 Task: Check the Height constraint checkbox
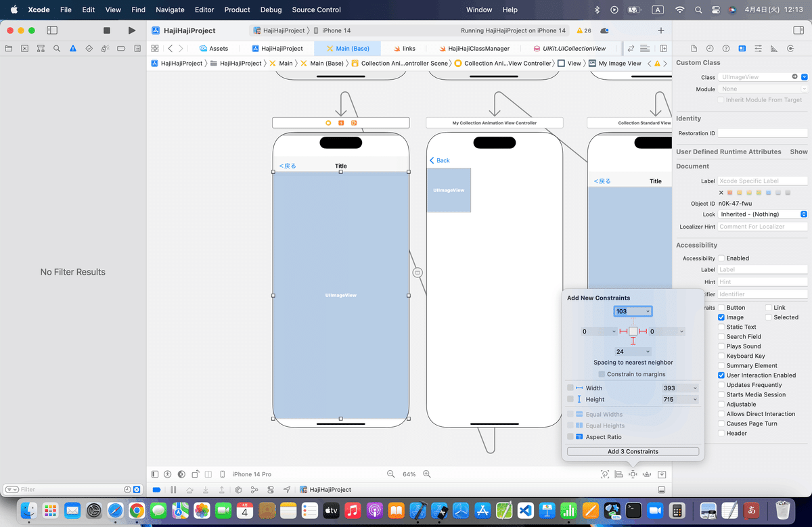[570, 399]
